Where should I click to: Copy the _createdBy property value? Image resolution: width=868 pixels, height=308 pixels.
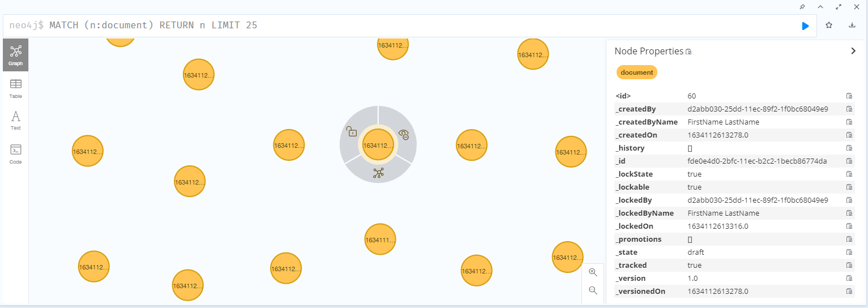849,109
